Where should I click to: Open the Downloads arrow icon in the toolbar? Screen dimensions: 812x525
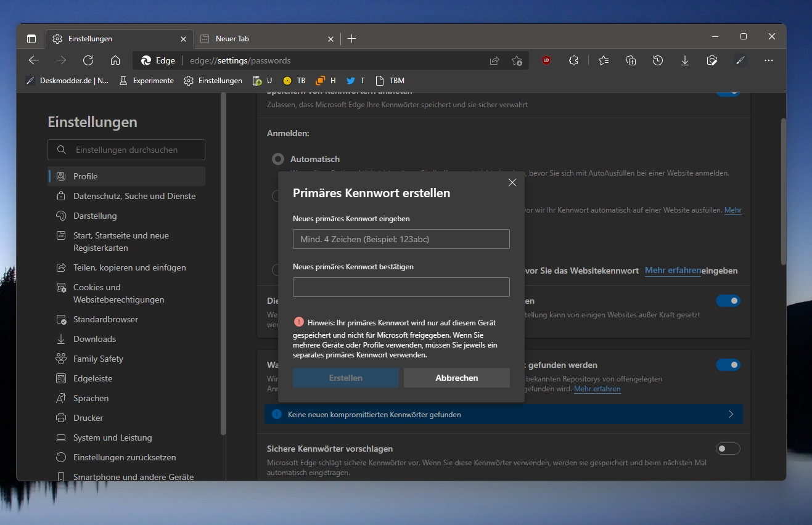[x=685, y=60]
